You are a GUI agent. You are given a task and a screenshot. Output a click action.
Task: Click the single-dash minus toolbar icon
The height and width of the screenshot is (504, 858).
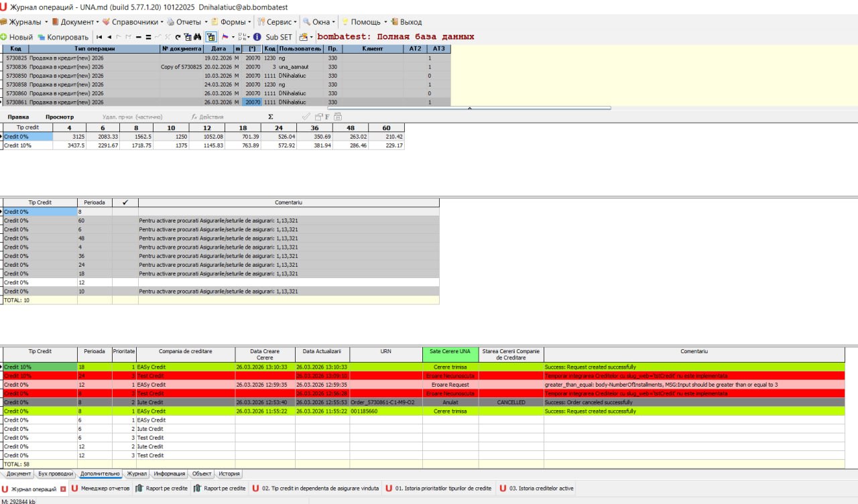[138, 37]
